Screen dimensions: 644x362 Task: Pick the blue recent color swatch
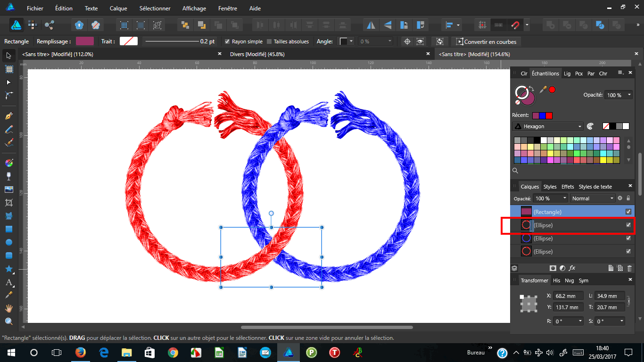tap(542, 115)
